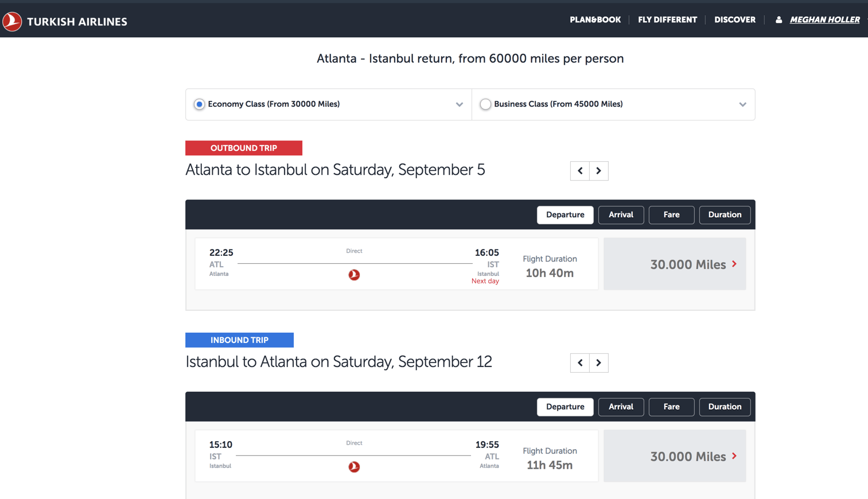This screenshot has width=868, height=499.
Task: Go to previous outbound date arrow
Action: click(x=580, y=171)
